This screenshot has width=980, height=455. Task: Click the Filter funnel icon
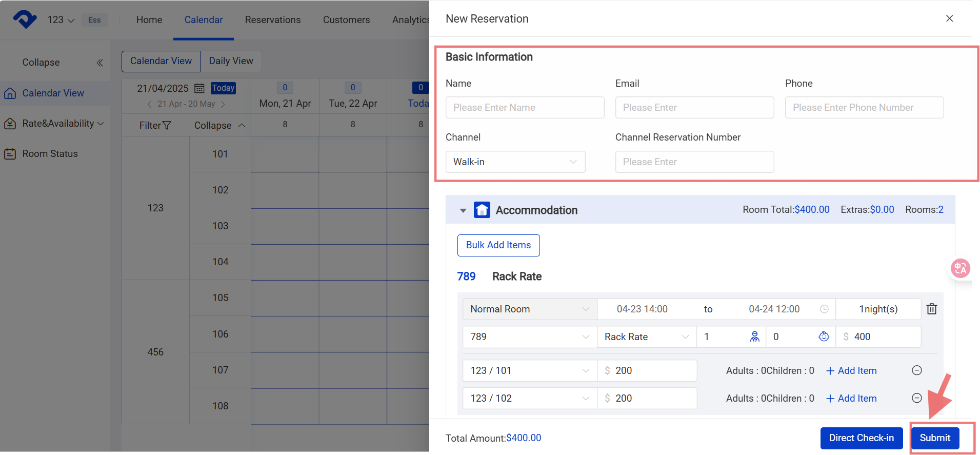[x=167, y=125]
